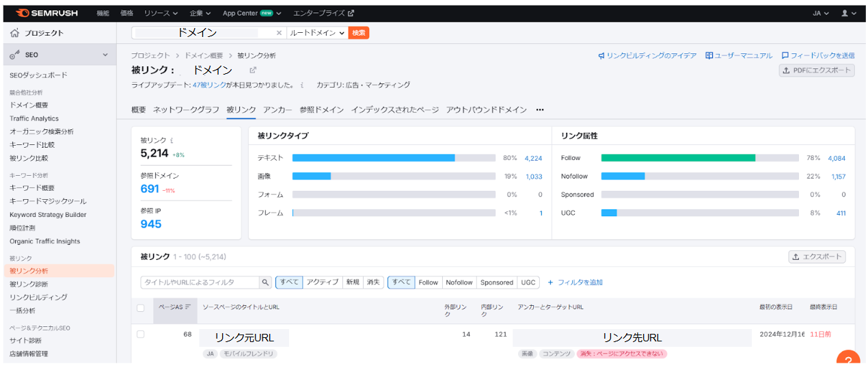This screenshot has width=868, height=366.
Task: Click the タイトルやURLによるフィルタ input field
Action: [x=199, y=283]
